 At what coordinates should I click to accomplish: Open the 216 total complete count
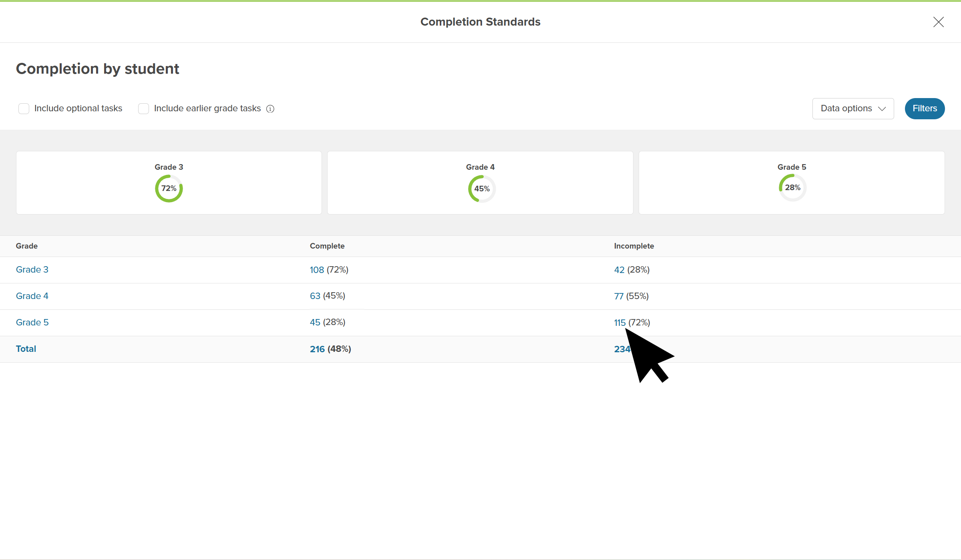[317, 349]
